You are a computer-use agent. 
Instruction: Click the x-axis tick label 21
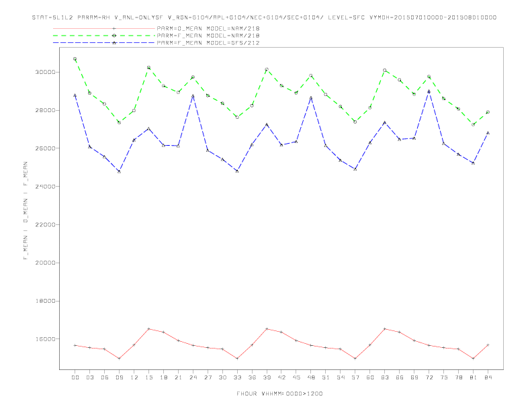point(179,377)
